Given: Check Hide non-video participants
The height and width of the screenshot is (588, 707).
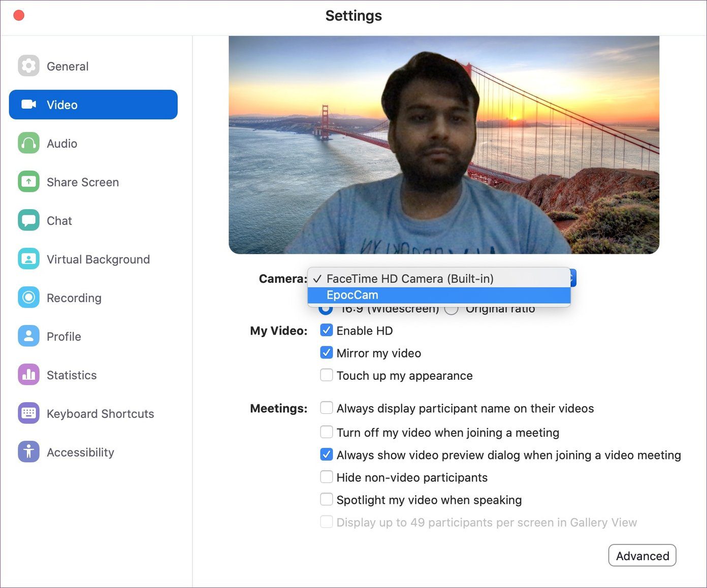Looking at the screenshot, I should pos(327,477).
